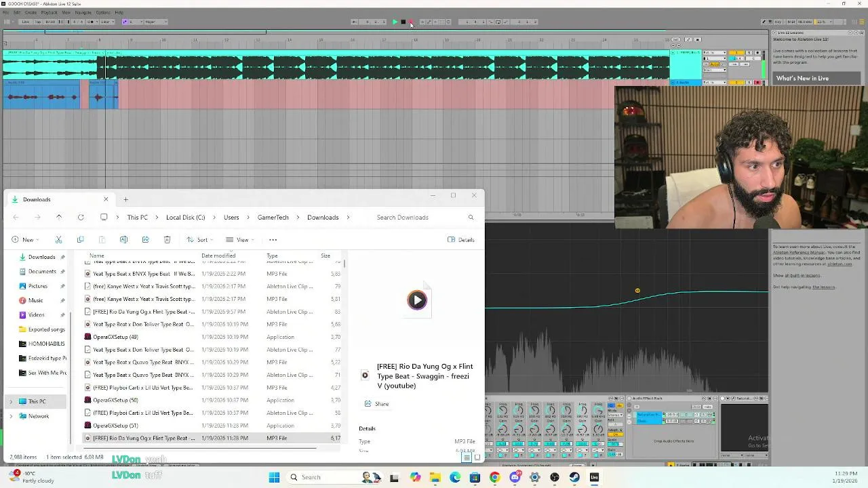The width and height of the screenshot is (868, 488).
Task: Click the Tap tempo button in Ableton
Action: pyautogui.click(x=38, y=22)
